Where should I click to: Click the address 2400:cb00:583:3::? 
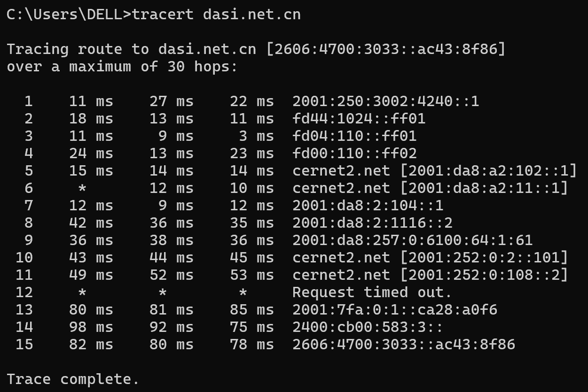coord(368,327)
